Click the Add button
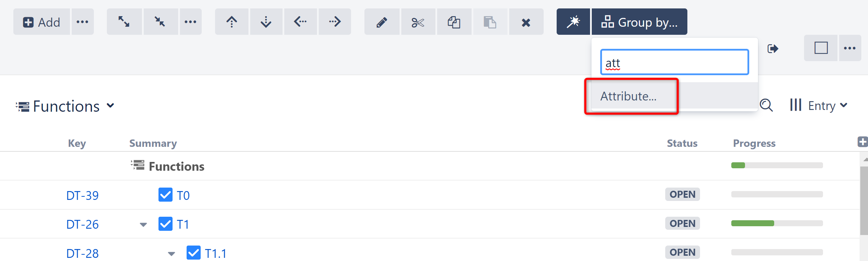 point(41,22)
